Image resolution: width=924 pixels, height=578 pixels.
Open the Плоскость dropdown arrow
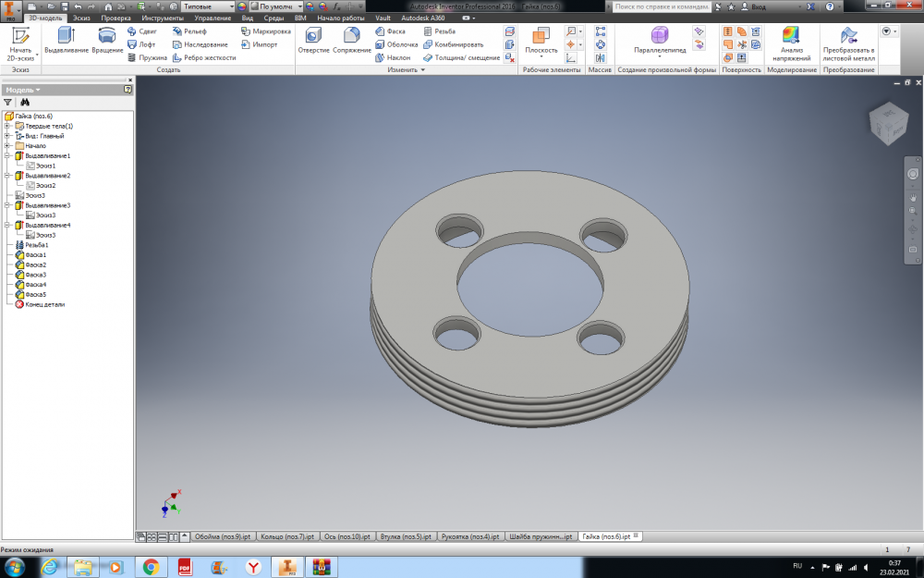[x=541, y=58]
